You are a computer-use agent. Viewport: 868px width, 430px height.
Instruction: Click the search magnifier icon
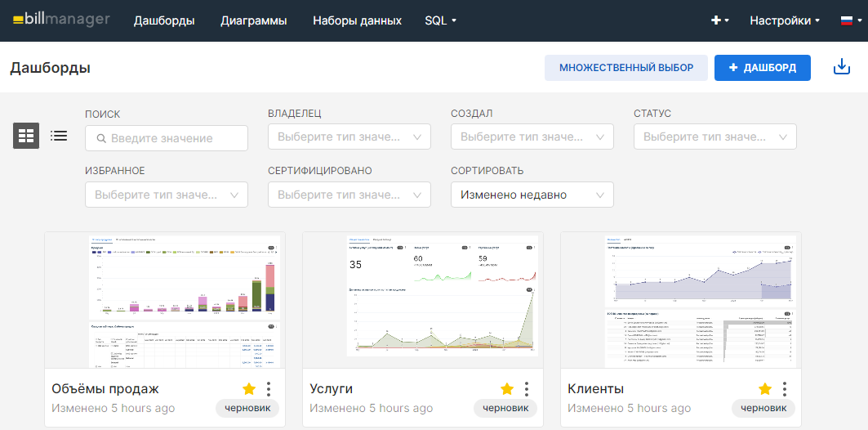click(101, 138)
